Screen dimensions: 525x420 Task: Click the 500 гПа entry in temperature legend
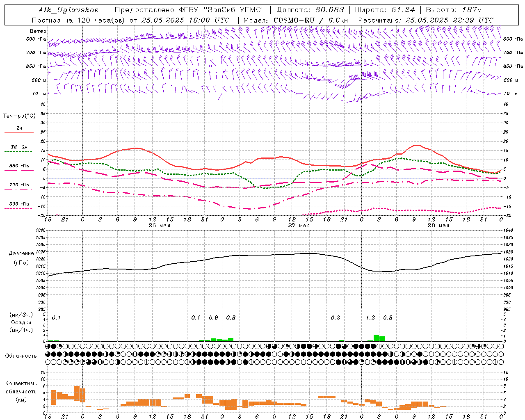click(x=19, y=204)
